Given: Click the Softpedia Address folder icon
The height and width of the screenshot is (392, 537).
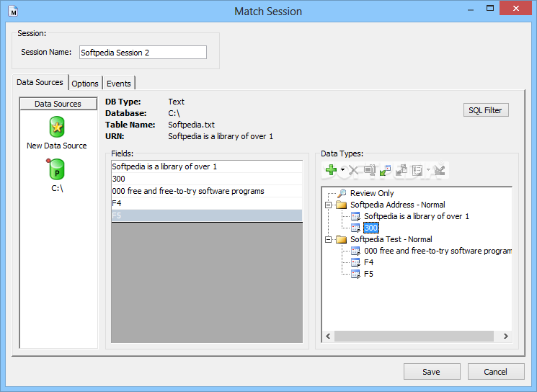Looking at the screenshot, I should click(x=342, y=205).
